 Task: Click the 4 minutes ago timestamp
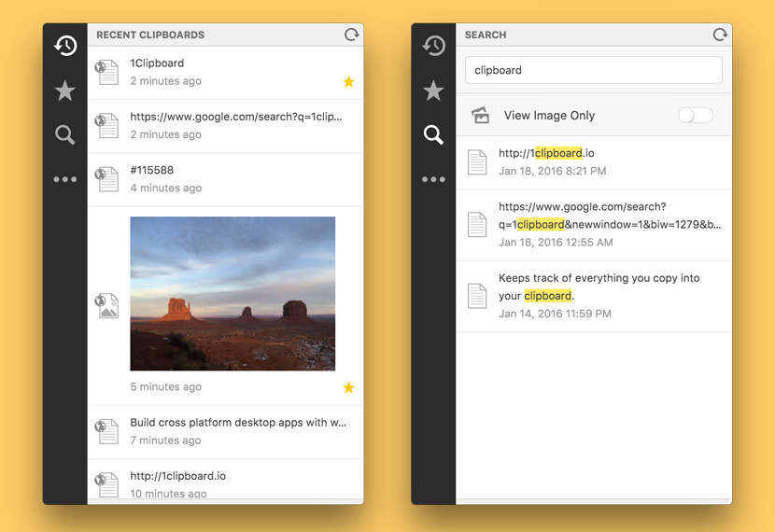[x=165, y=189]
